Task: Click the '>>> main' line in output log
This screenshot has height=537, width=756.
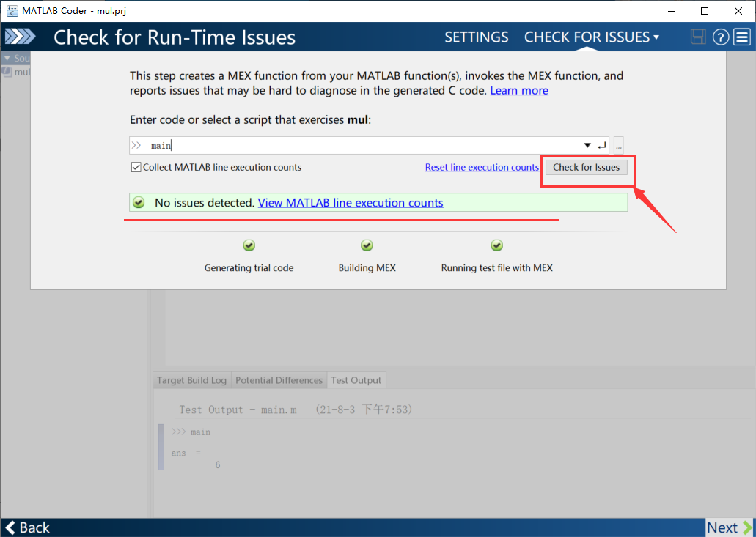Action: (x=191, y=432)
